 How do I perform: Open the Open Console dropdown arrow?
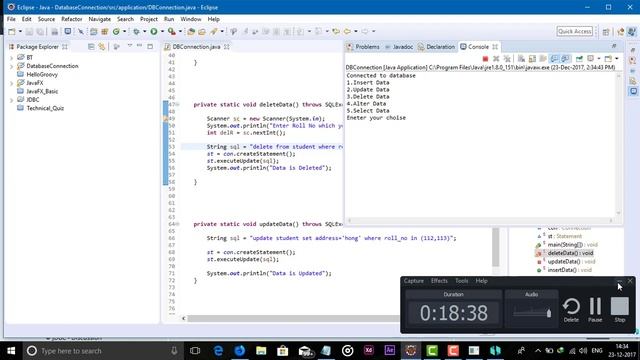pos(616,59)
